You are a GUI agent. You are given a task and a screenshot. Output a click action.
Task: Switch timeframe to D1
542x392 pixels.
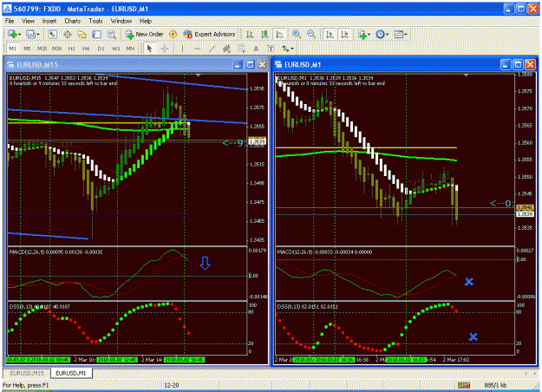101,49
